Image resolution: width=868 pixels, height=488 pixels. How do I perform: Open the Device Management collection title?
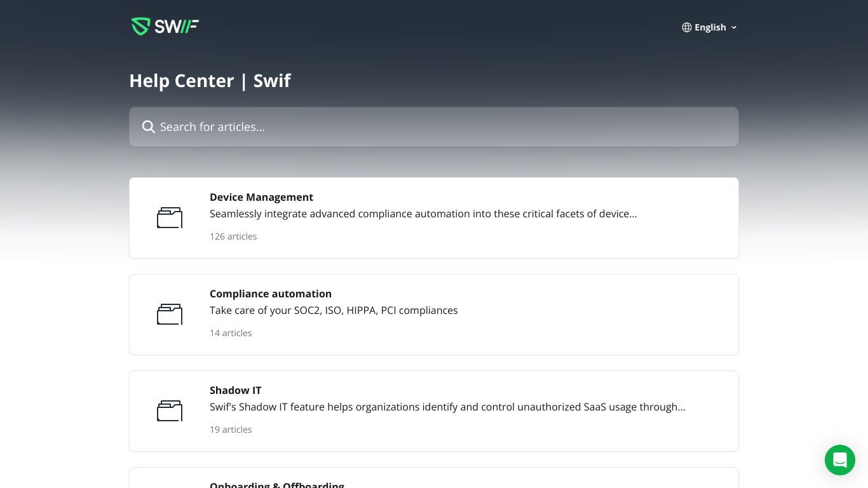pyautogui.click(x=261, y=197)
